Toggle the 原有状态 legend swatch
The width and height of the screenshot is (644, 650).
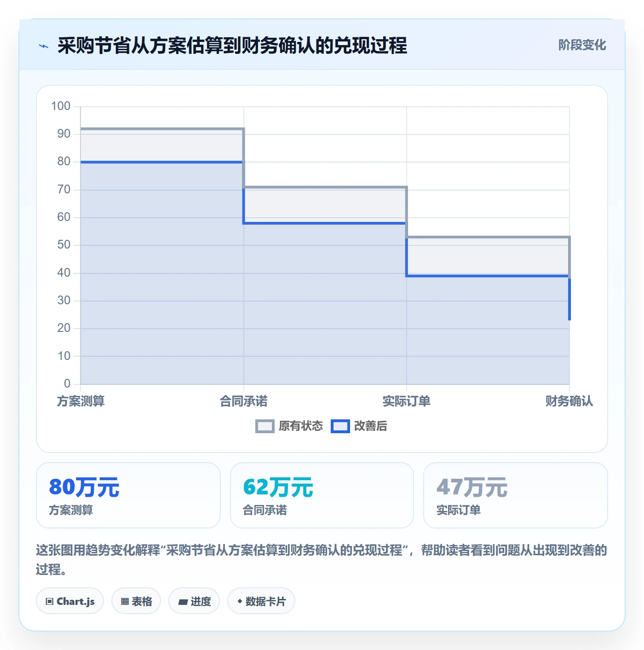click(x=264, y=426)
